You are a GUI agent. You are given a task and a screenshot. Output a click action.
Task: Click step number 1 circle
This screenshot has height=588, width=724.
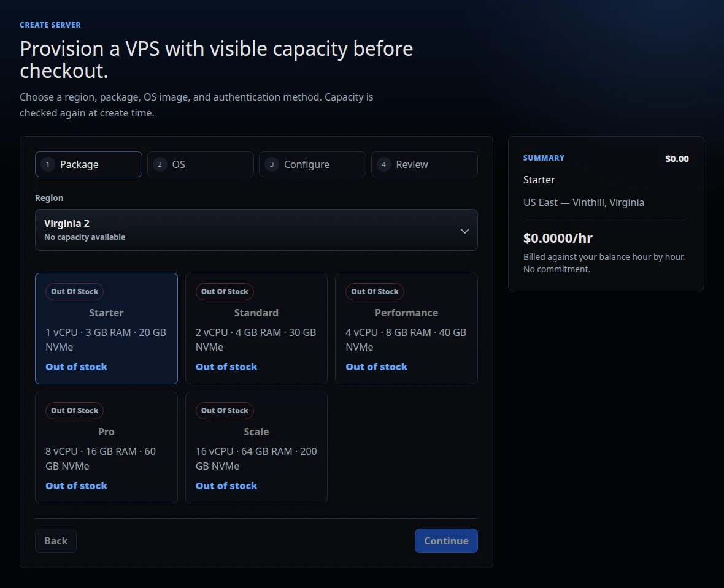pos(48,164)
